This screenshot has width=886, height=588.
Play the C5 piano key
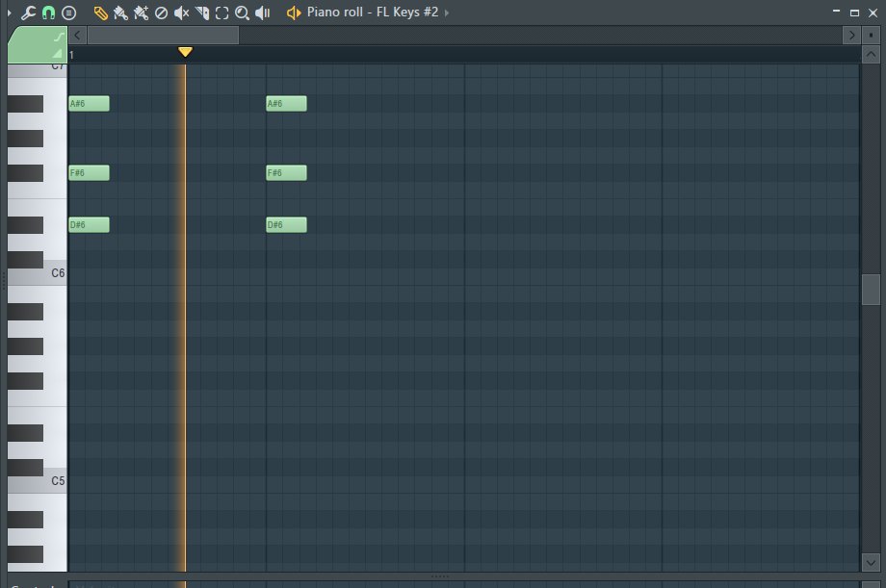click(x=55, y=481)
